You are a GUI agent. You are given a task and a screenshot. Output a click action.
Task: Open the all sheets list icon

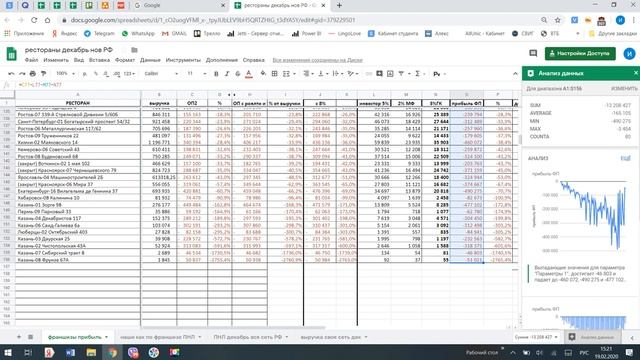click(x=31, y=337)
